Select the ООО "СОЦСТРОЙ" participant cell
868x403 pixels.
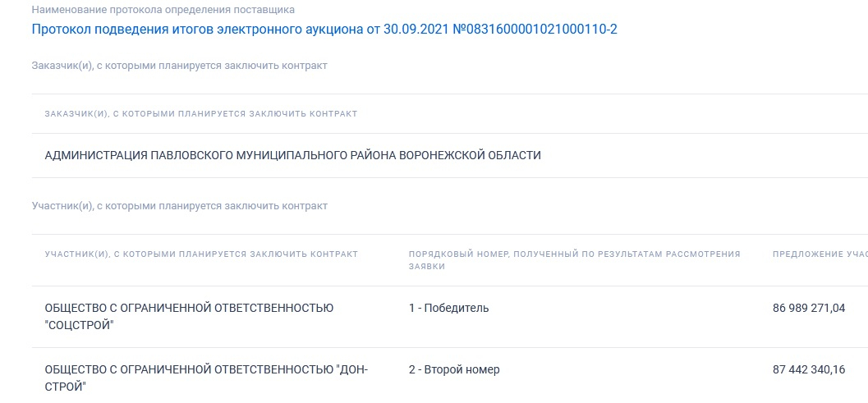coord(190,317)
